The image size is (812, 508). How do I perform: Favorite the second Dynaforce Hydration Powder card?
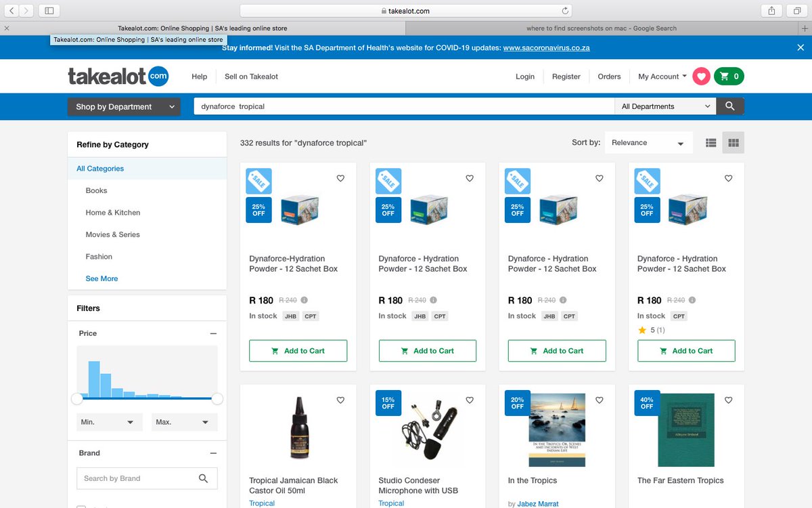tap(470, 178)
